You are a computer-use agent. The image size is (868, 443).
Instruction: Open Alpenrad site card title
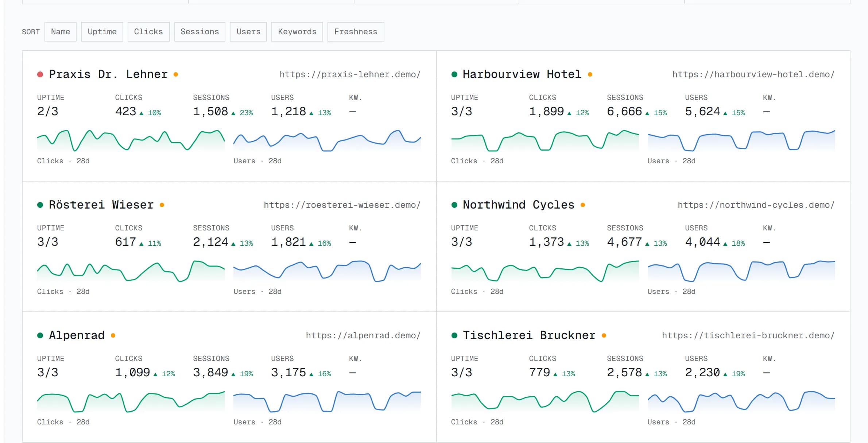[77, 335]
